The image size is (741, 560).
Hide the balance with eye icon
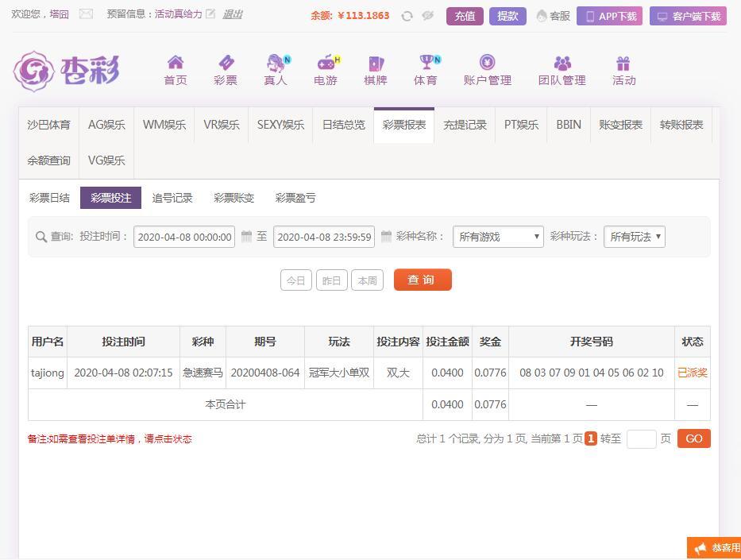coord(428,16)
